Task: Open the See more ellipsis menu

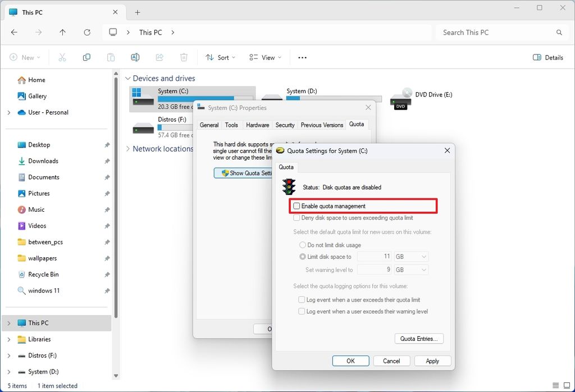Action: 302,57
